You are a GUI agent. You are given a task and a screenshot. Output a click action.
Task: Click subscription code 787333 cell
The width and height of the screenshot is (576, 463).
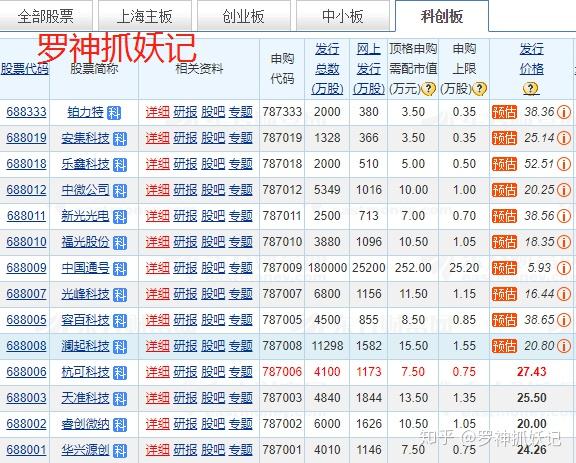pos(282,112)
